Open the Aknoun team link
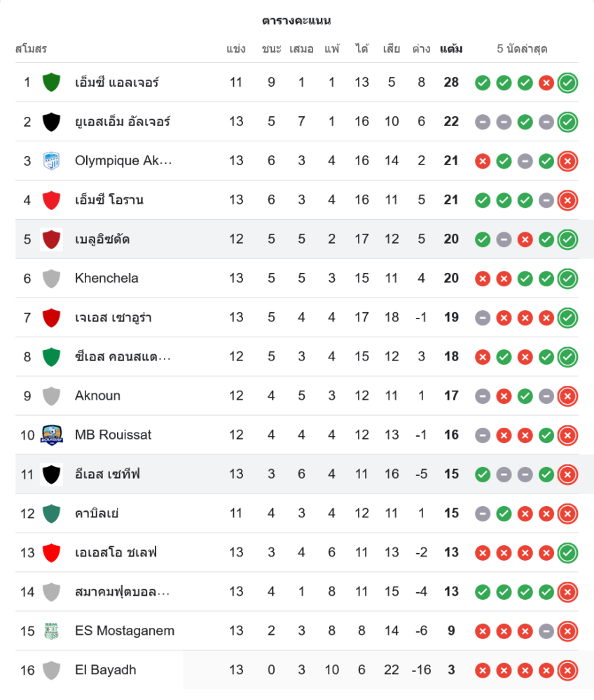 point(97,396)
